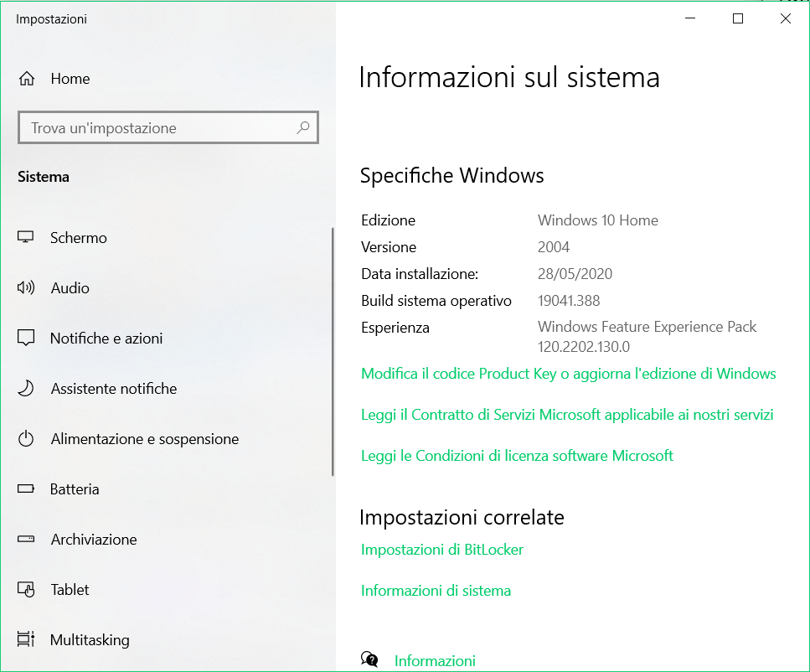810x672 pixels.
Task: Click the Informazioni help link
Action: point(435,660)
